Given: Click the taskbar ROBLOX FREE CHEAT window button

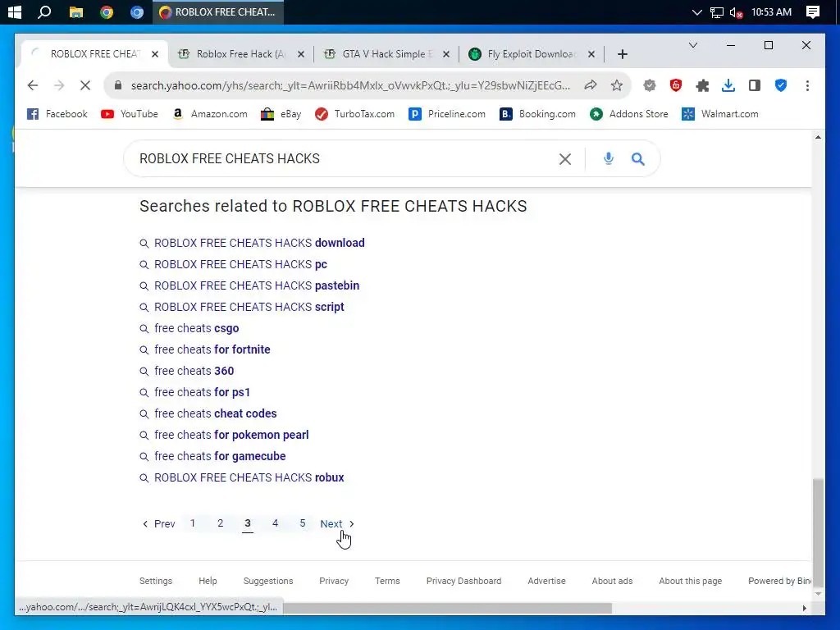Looking at the screenshot, I should pyautogui.click(x=218, y=11).
